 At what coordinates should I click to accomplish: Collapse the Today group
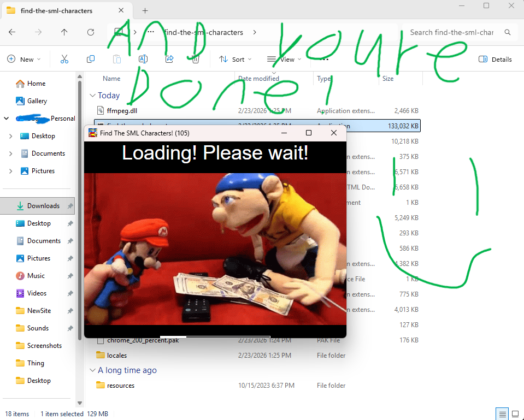(92, 96)
